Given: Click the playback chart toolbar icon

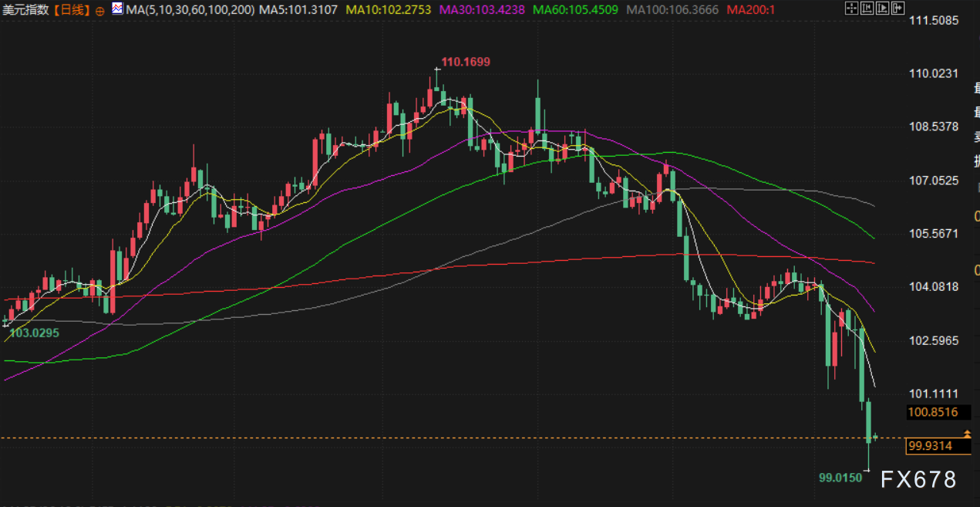Looking at the screenshot, I should [x=881, y=8].
